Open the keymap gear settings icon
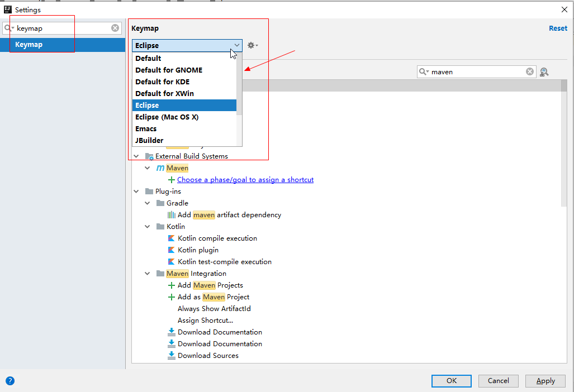The width and height of the screenshot is (574, 392). (252, 45)
